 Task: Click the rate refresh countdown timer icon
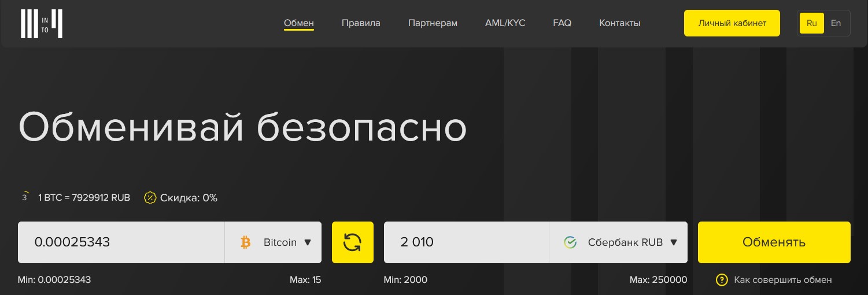(x=24, y=197)
